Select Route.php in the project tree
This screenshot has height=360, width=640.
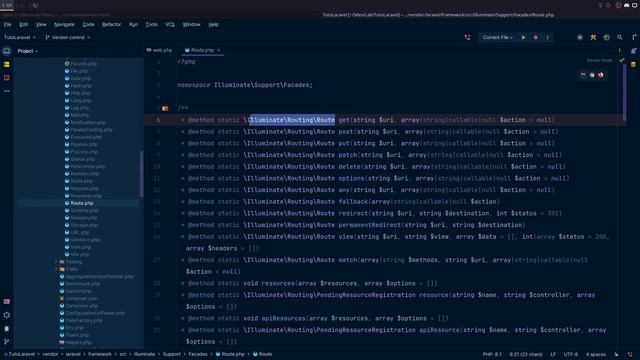pyautogui.click(x=82, y=203)
